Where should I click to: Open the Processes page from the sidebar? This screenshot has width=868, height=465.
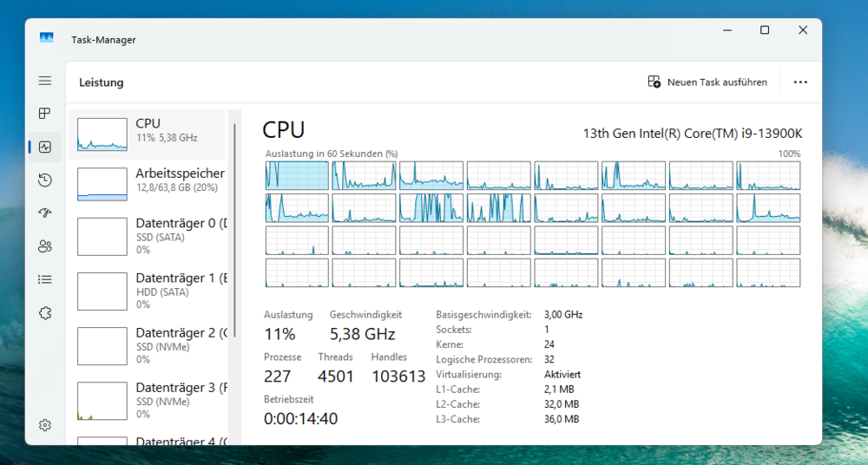click(45, 114)
